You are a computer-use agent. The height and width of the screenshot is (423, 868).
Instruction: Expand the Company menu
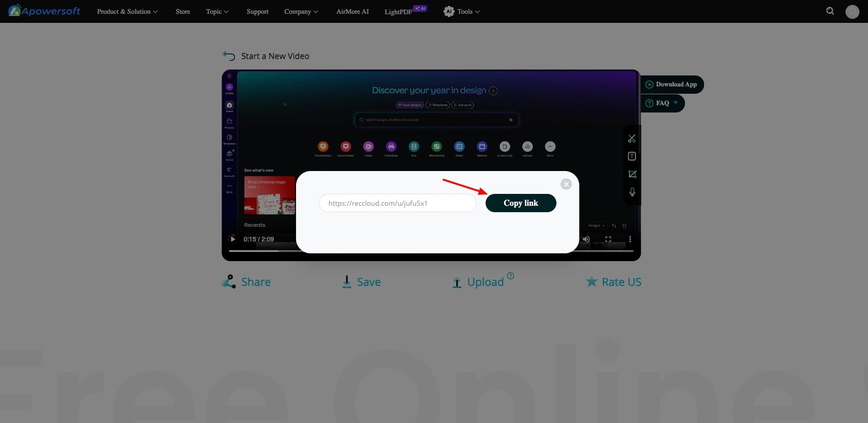[x=301, y=11]
